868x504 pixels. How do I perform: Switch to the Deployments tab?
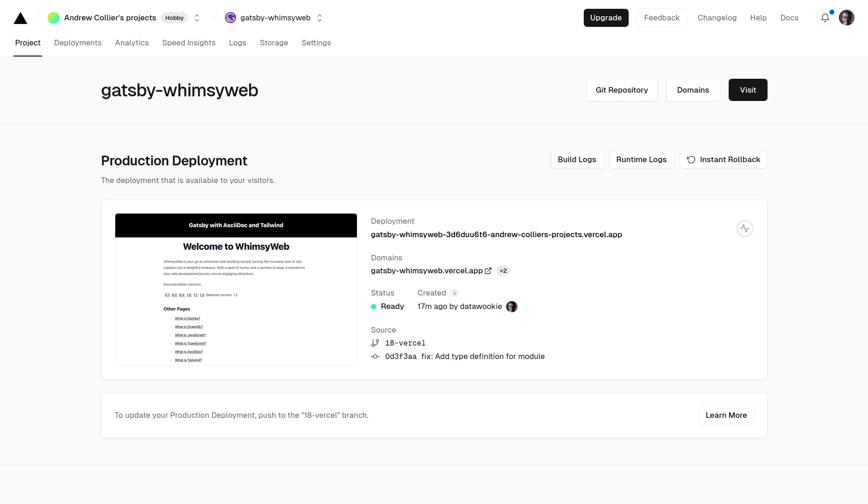[x=78, y=43]
